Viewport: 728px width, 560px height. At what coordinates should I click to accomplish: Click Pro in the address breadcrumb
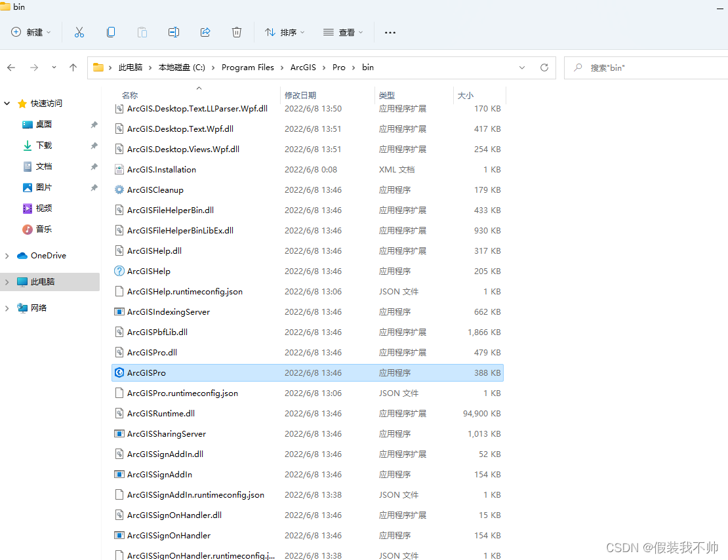pos(339,68)
